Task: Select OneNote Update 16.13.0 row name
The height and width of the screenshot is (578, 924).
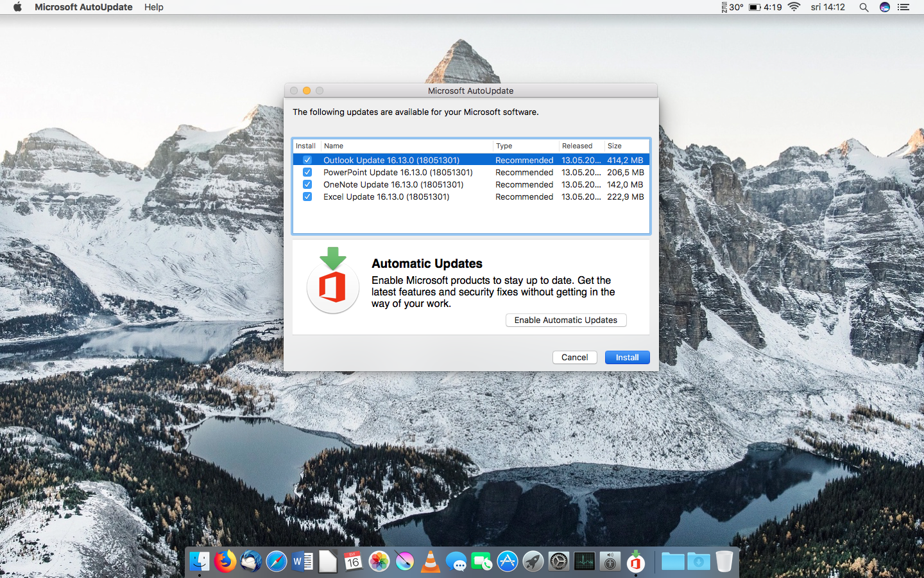Action: [x=393, y=184]
